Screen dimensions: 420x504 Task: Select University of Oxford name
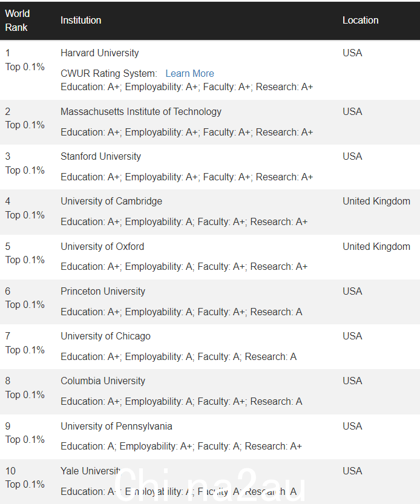point(102,246)
